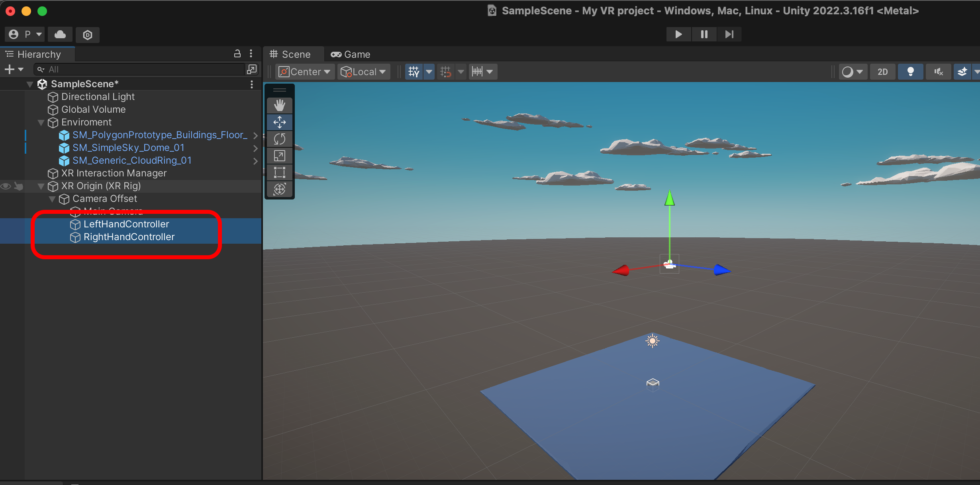
Task: Open the Scene tab
Action: [290, 54]
